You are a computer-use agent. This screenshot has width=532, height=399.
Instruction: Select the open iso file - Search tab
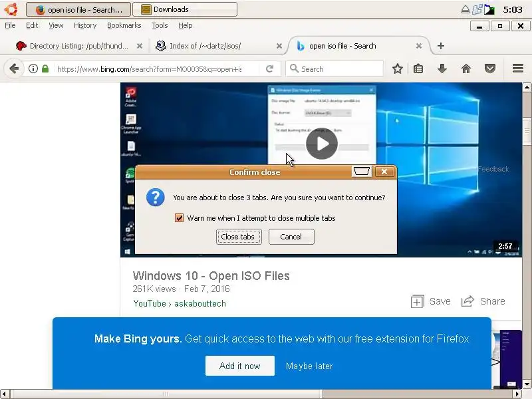pyautogui.click(x=358, y=46)
